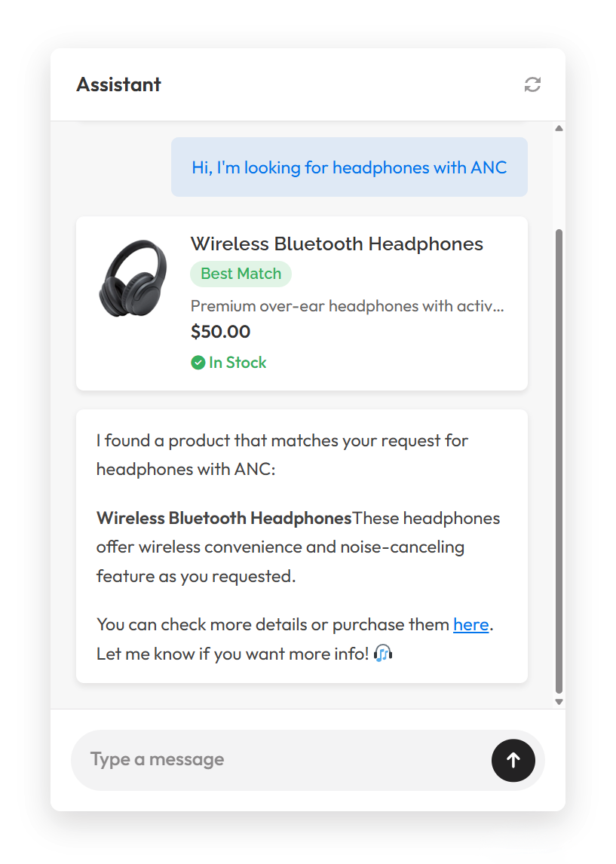The height and width of the screenshot is (864, 616).
Task: Click the "Let me know" closing line
Action: [234, 654]
